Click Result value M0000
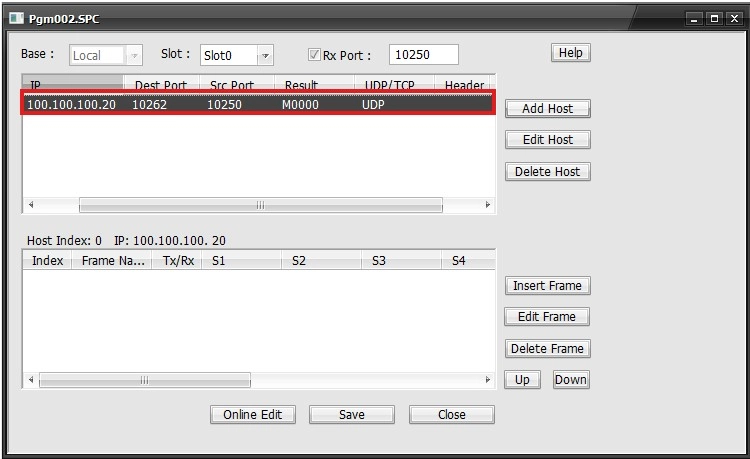The width and height of the screenshot is (750, 459). [300, 105]
